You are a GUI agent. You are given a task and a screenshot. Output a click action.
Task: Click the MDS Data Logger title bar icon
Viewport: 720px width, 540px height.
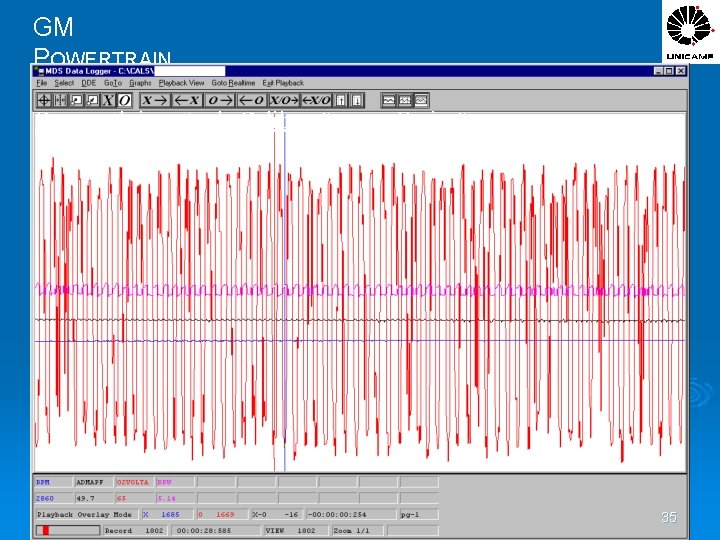(x=39, y=71)
